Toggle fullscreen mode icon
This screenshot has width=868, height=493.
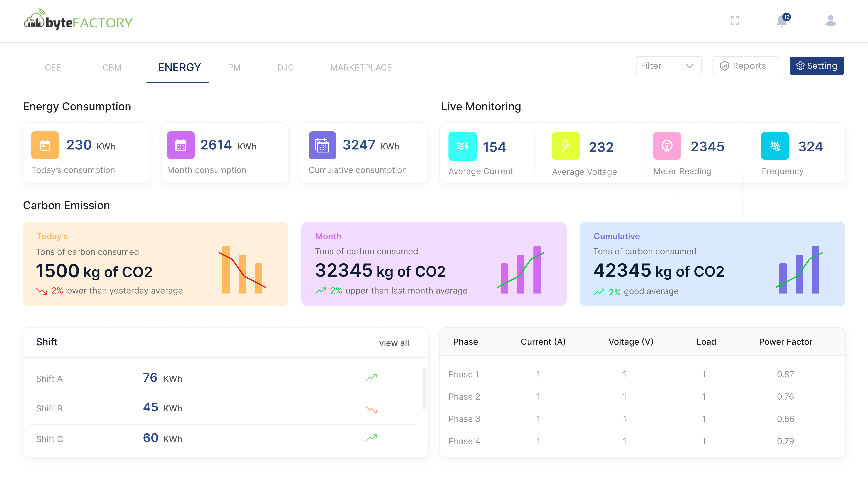point(735,21)
